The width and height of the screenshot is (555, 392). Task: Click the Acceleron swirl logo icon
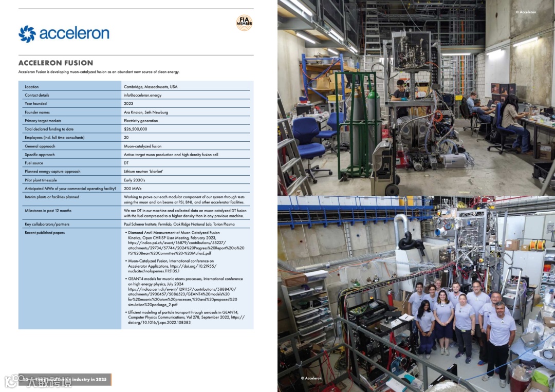point(27,34)
